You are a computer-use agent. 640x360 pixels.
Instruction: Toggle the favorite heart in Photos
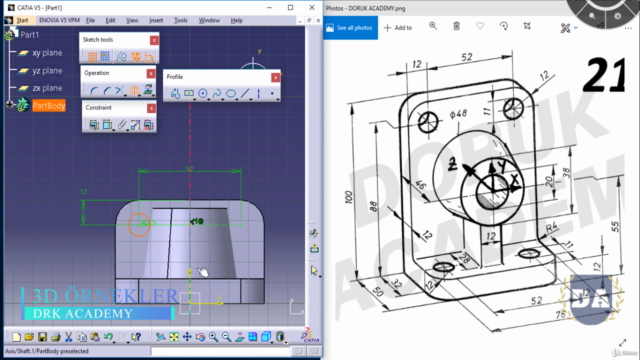point(480,26)
